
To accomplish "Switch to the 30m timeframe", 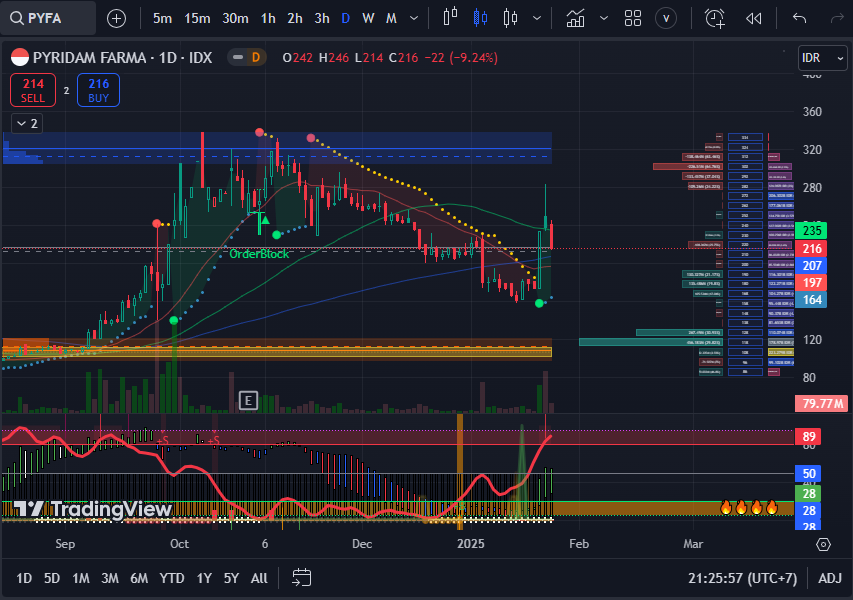I will pos(235,18).
